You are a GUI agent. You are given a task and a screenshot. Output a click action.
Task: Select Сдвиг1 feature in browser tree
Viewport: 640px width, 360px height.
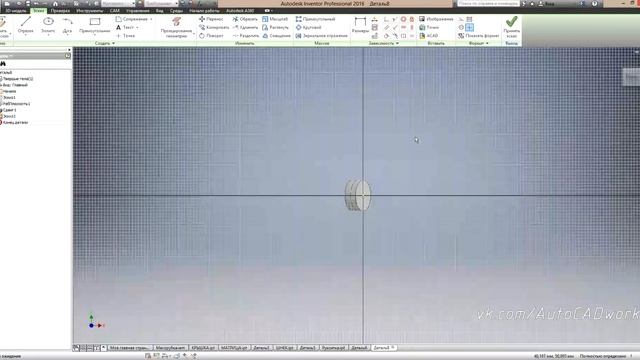9,110
